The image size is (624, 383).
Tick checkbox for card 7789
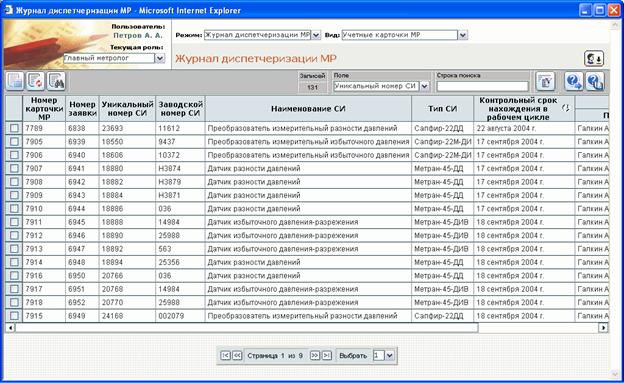[x=14, y=128]
